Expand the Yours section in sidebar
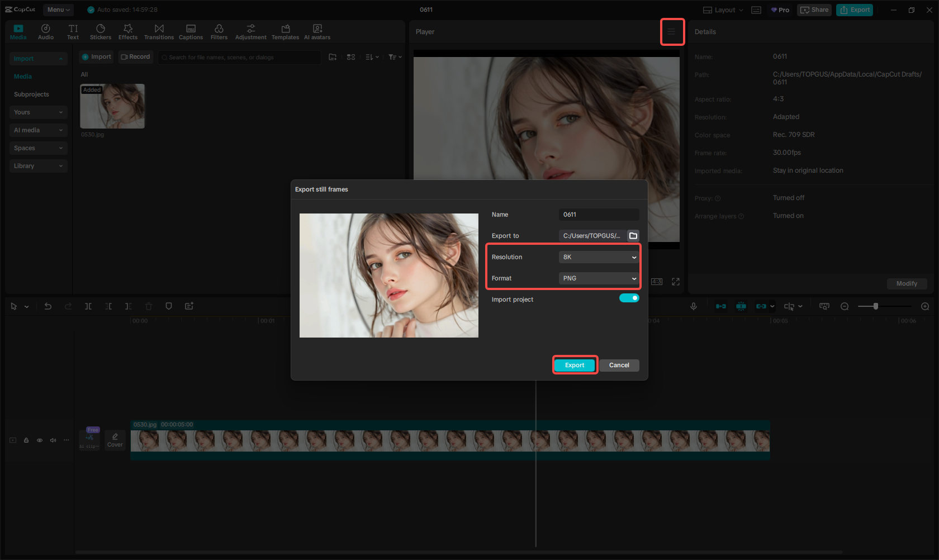 [x=38, y=112]
